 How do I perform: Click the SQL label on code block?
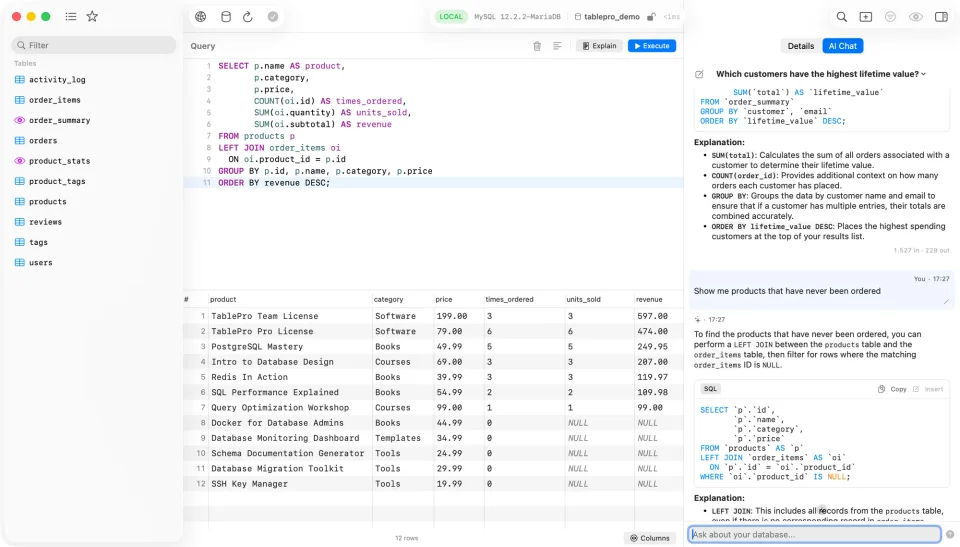(x=710, y=389)
